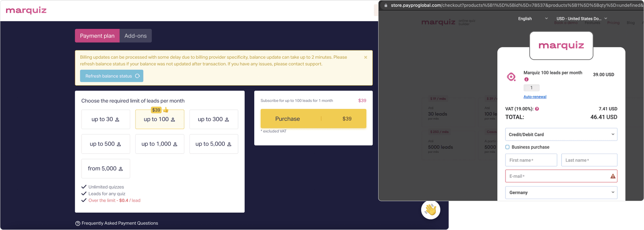Open the Auto-renewal link
This screenshot has height=230, width=644.
535,97
